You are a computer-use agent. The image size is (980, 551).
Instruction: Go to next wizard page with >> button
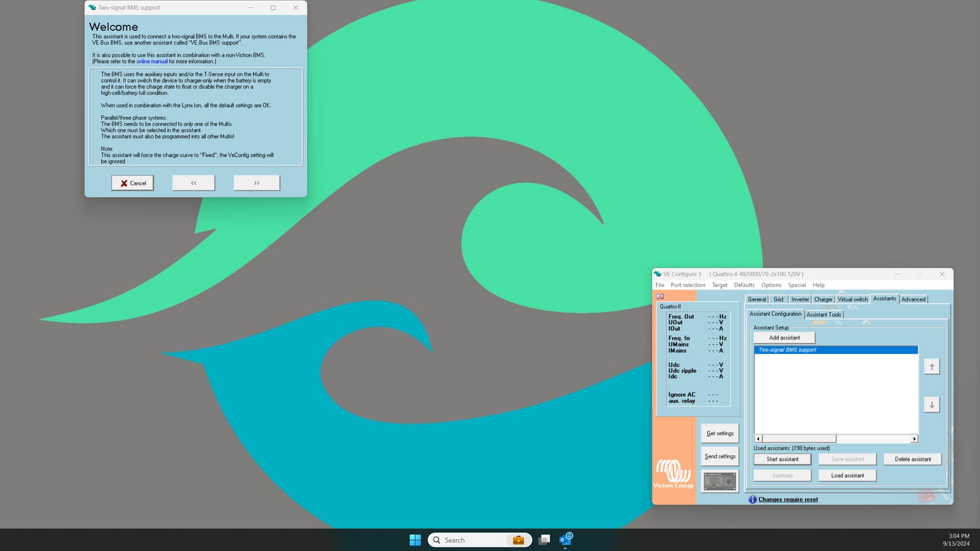[x=257, y=183]
